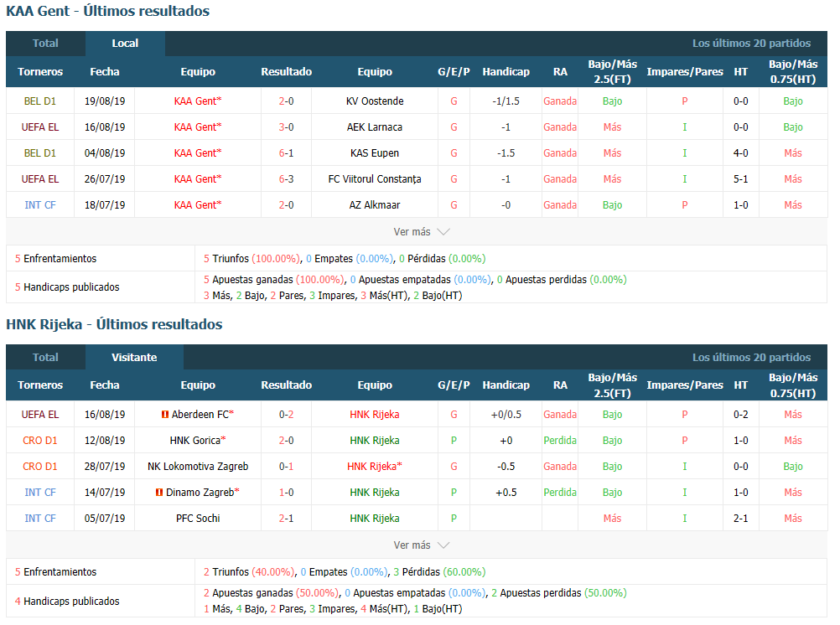This screenshot has width=840, height=625.
Task: Open the PFC Sochi team link
Action: pyautogui.click(x=198, y=519)
